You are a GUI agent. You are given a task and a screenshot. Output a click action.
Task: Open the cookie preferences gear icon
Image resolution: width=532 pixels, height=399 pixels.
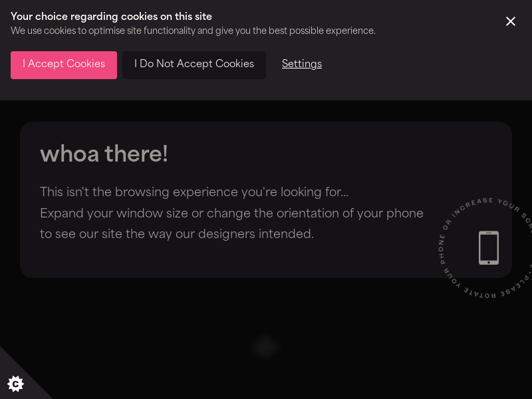15,384
